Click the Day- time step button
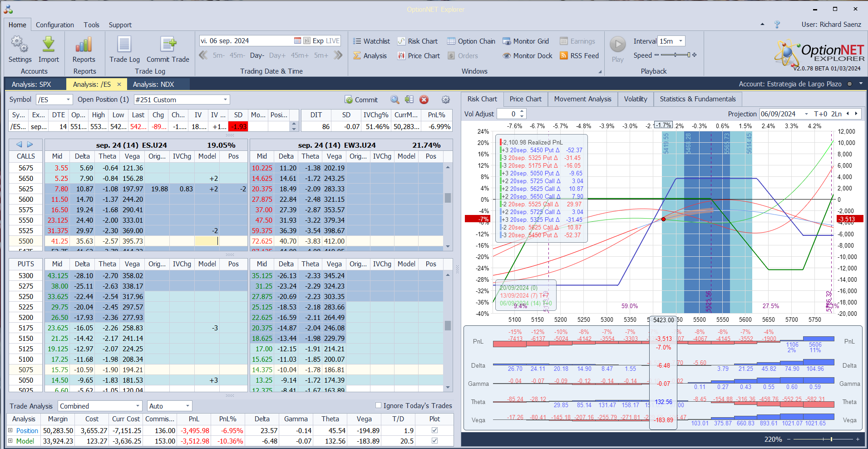Image resolution: width=868 pixels, height=449 pixels. pos(257,55)
